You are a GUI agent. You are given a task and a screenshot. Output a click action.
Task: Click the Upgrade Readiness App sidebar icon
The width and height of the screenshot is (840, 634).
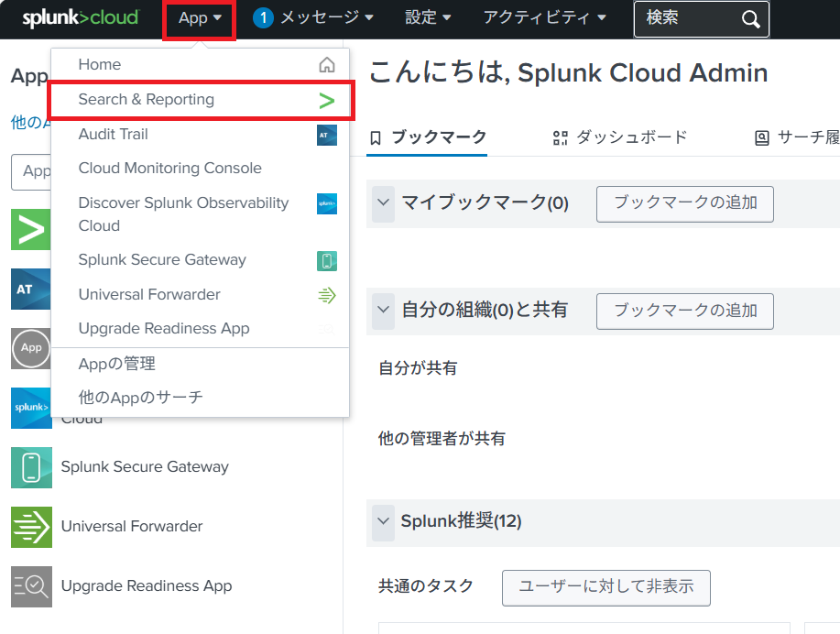tap(31, 586)
